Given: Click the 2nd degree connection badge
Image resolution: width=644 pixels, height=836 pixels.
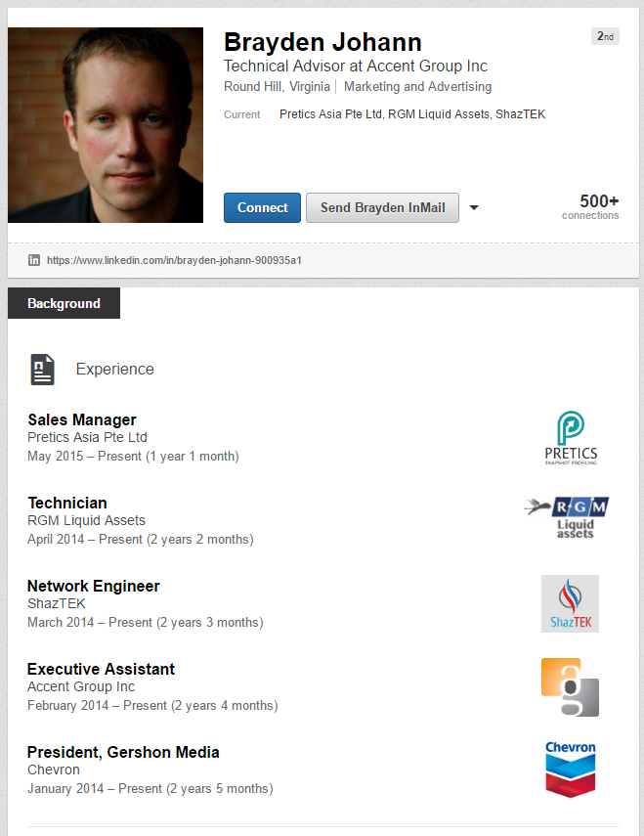Looking at the screenshot, I should coord(605,36).
